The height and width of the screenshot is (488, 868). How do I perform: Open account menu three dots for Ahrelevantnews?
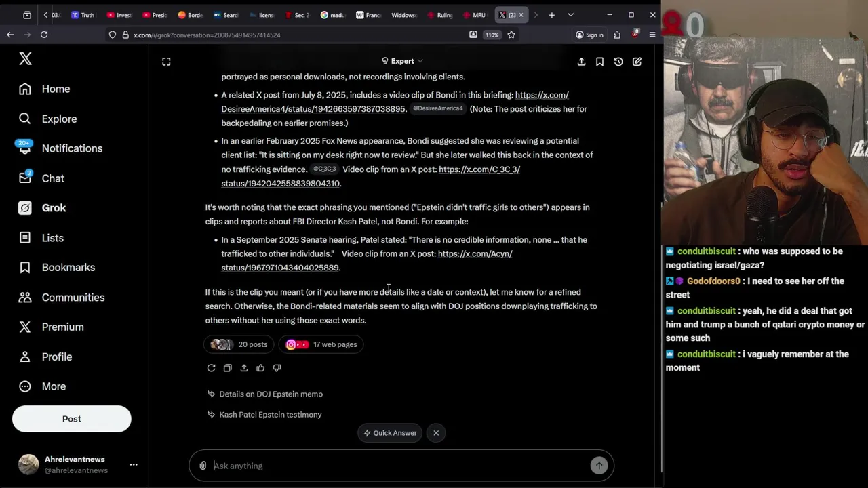pos(134,465)
